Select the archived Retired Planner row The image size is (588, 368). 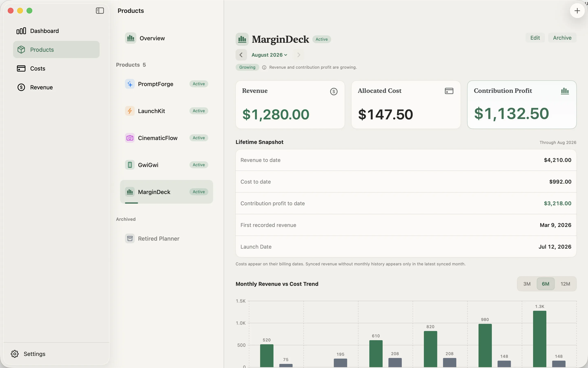166,239
